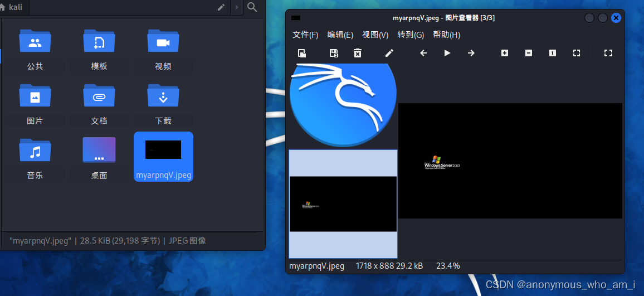644x296 pixels.
Task: Open the 编辑(E) menu
Action: (340, 35)
